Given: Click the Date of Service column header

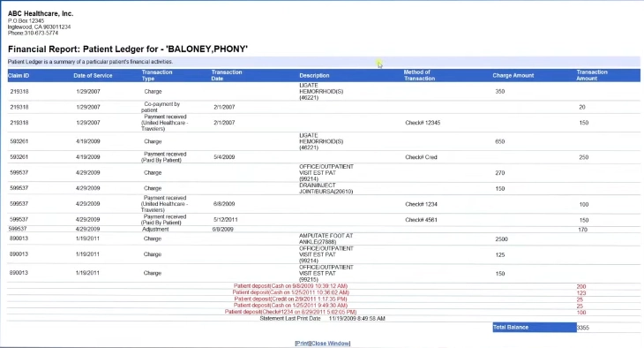Looking at the screenshot, I should 93,76.
